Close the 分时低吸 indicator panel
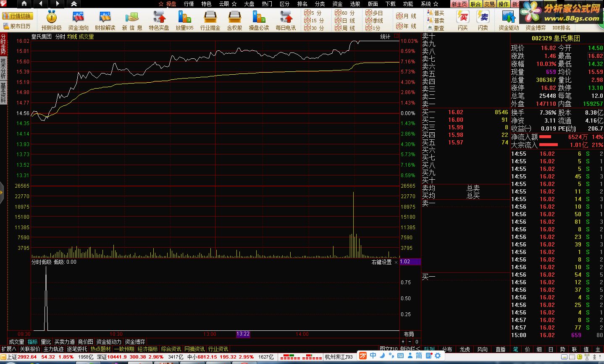Screen dimensions: 604x364 coord(396,262)
